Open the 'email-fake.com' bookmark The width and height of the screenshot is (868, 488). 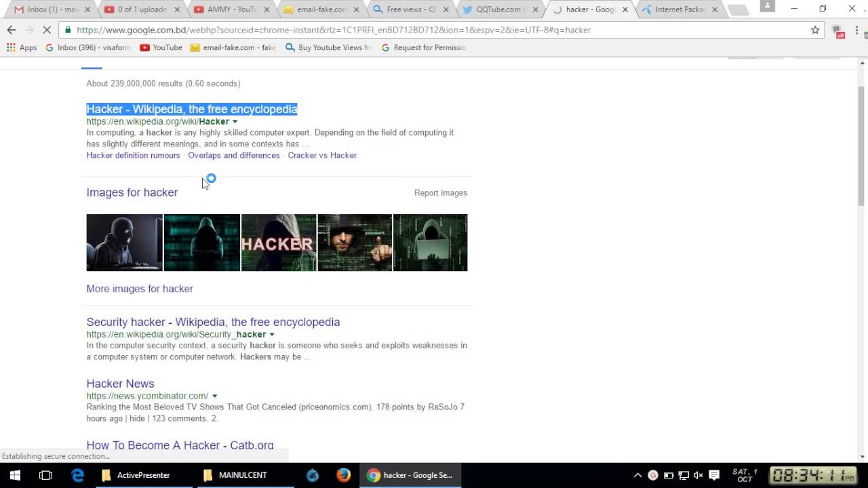coord(233,47)
